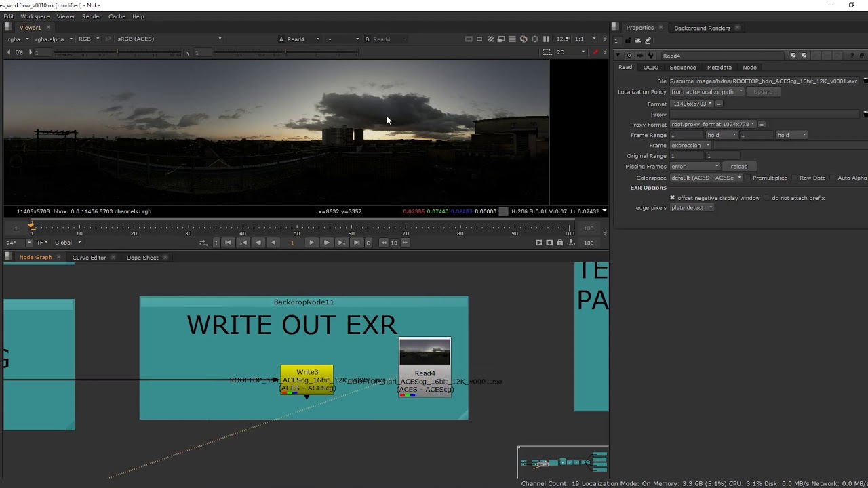This screenshot has height=488, width=868.
Task: Enable the Auto Alpha checkbox
Action: pos(833,178)
